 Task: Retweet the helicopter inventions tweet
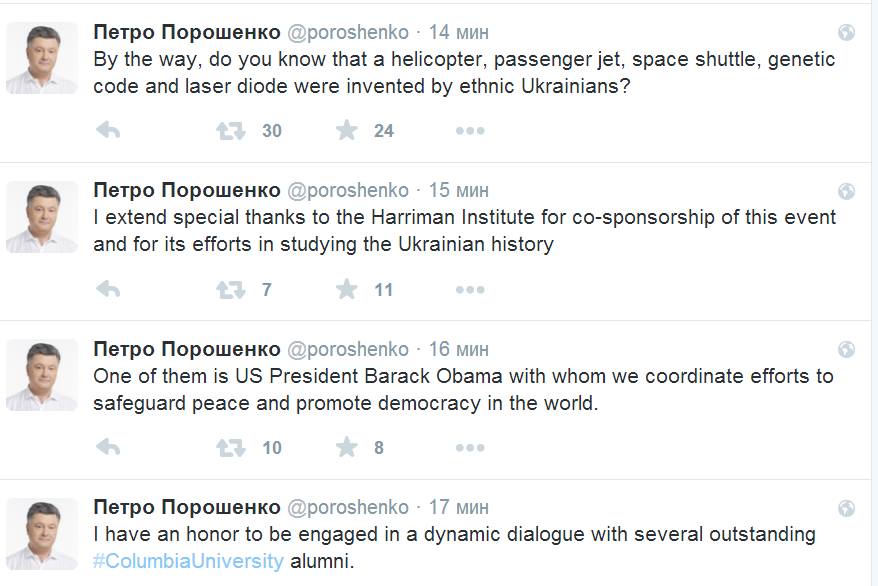231,131
